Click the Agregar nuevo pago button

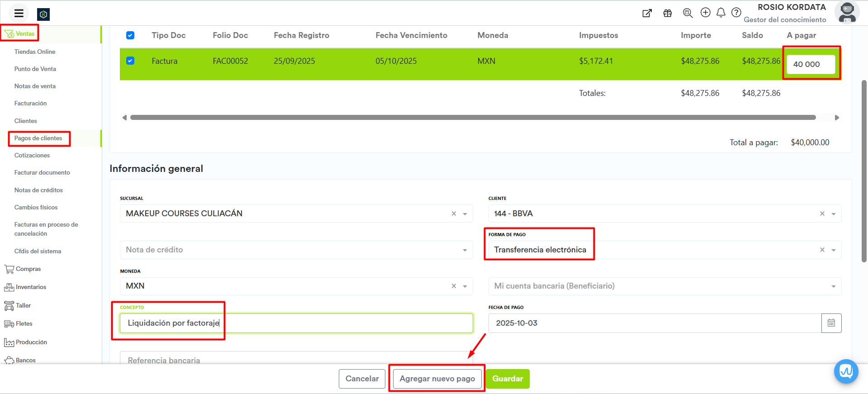[x=437, y=379]
